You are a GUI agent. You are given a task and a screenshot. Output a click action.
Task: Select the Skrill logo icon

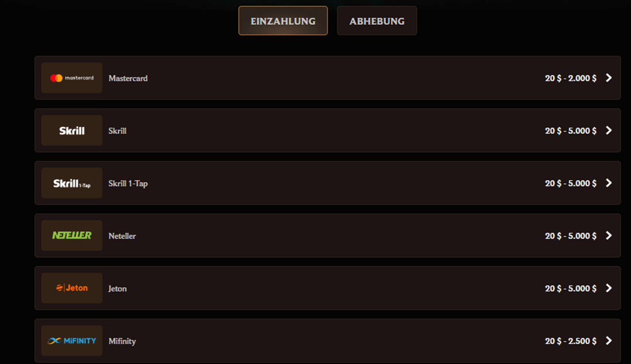72,130
